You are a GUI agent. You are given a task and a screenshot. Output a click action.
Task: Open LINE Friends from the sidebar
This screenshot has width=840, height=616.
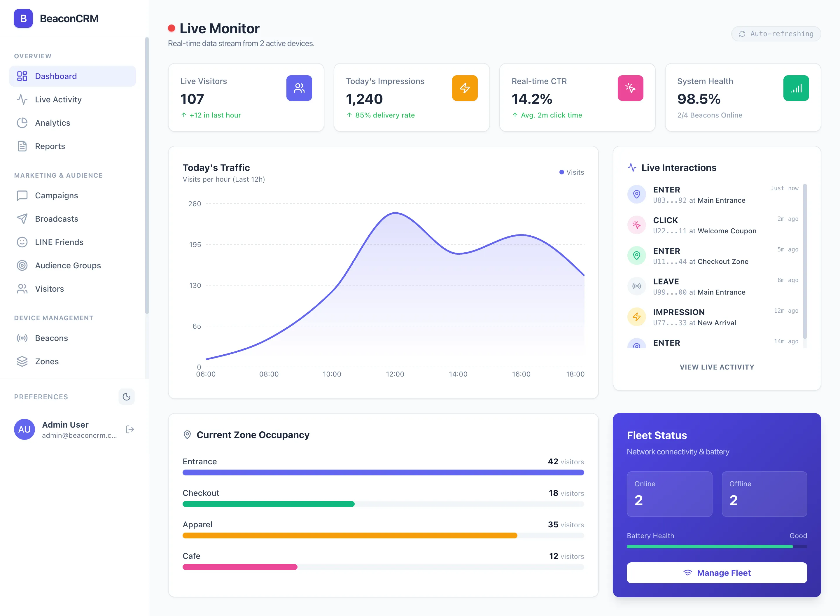(59, 242)
